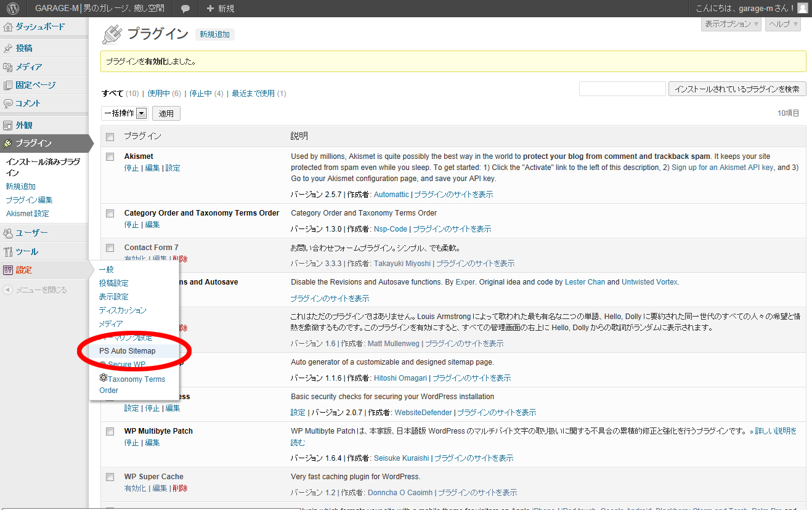Click the 固定ページ icon in the sidebar
The width and height of the screenshot is (812, 510).
(x=8, y=85)
